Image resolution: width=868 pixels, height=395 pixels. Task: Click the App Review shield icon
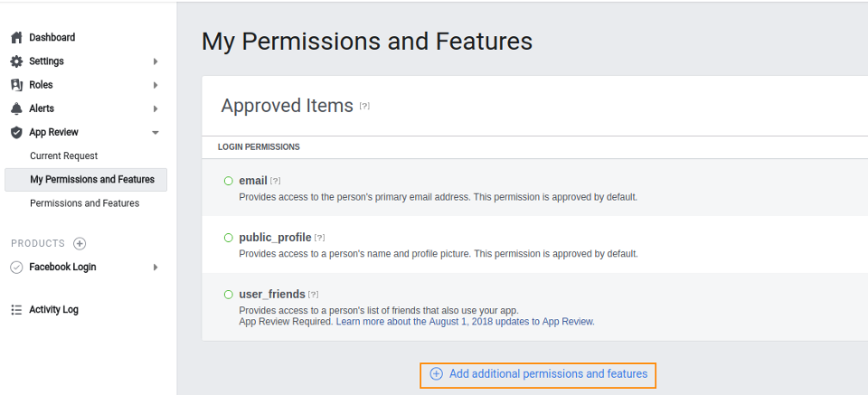(16, 132)
